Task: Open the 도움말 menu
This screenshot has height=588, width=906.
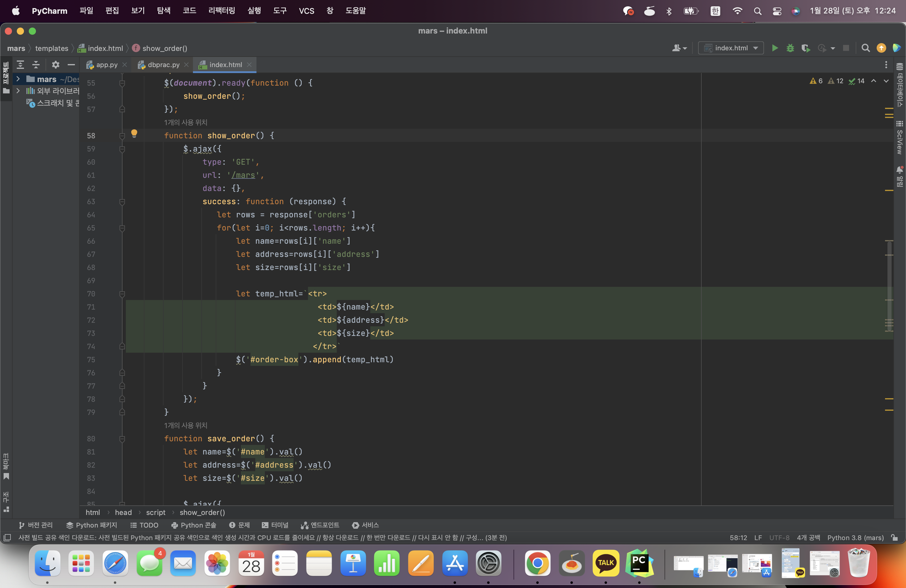Action: tap(356, 11)
